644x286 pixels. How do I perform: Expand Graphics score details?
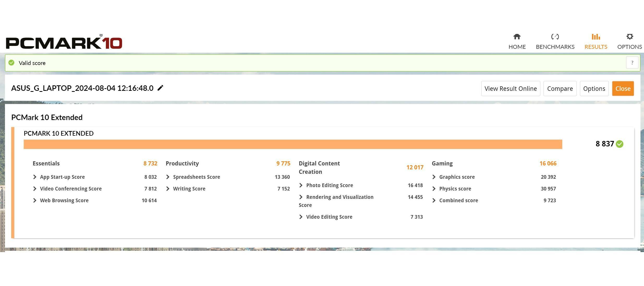tap(434, 177)
